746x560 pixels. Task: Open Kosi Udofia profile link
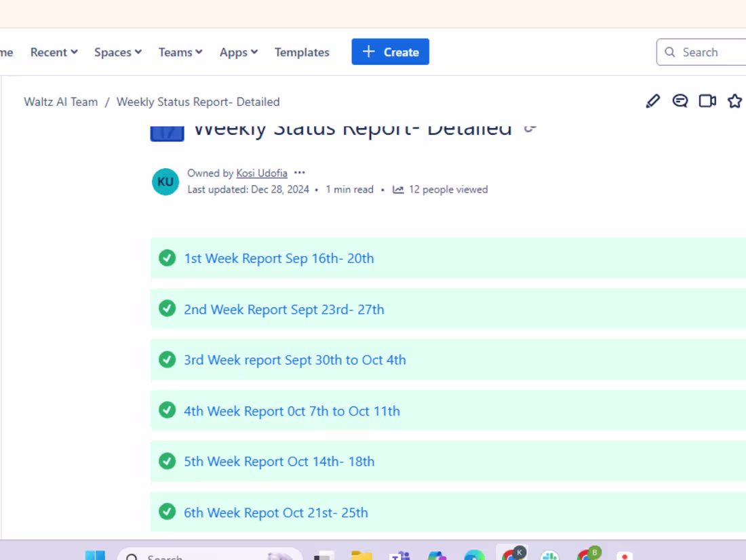click(262, 173)
